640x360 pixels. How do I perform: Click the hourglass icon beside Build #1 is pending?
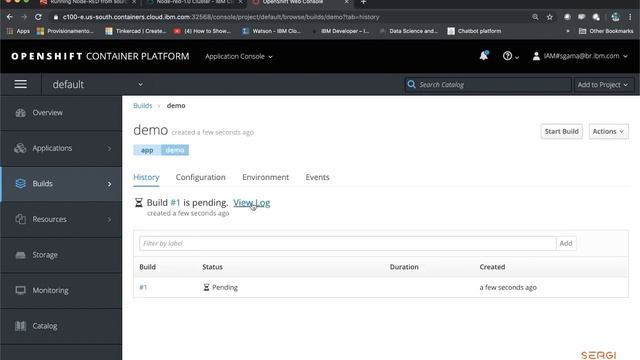coord(139,202)
